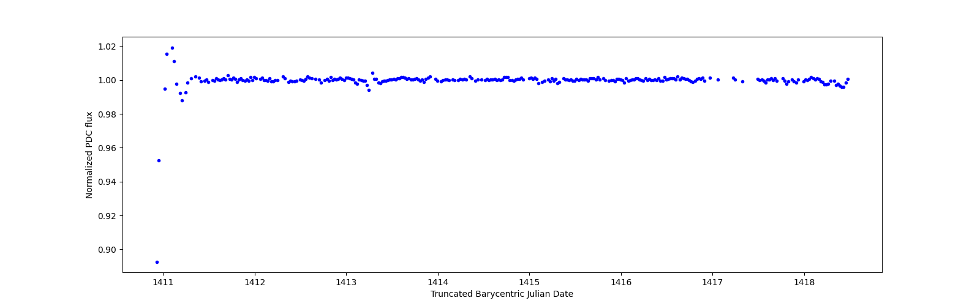Click x-axis tick label 1418
Screen dimensions: 980x306
pyautogui.click(x=804, y=282)
